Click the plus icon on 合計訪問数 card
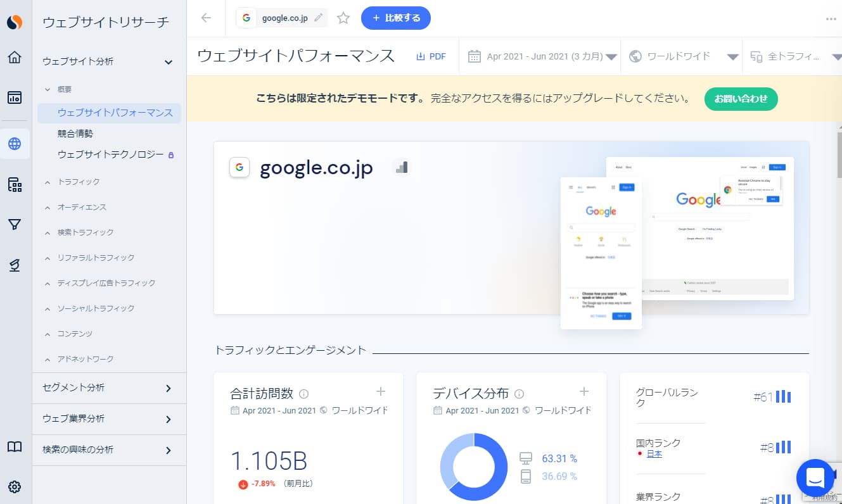Image resolution: width=842 pixels, height=504 pixels. pos(381,391)
